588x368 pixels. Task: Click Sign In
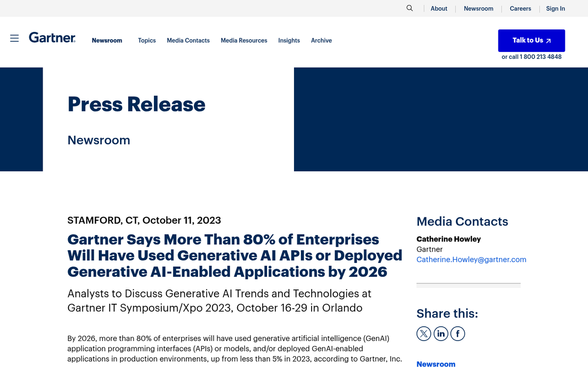tap(556, 9)
